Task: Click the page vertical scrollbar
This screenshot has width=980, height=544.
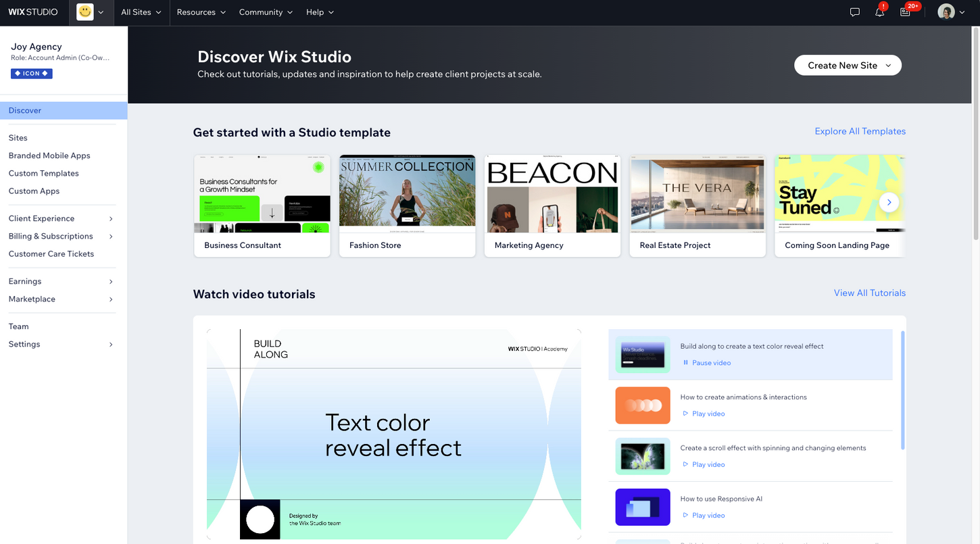Action: (x=975, y=134)
